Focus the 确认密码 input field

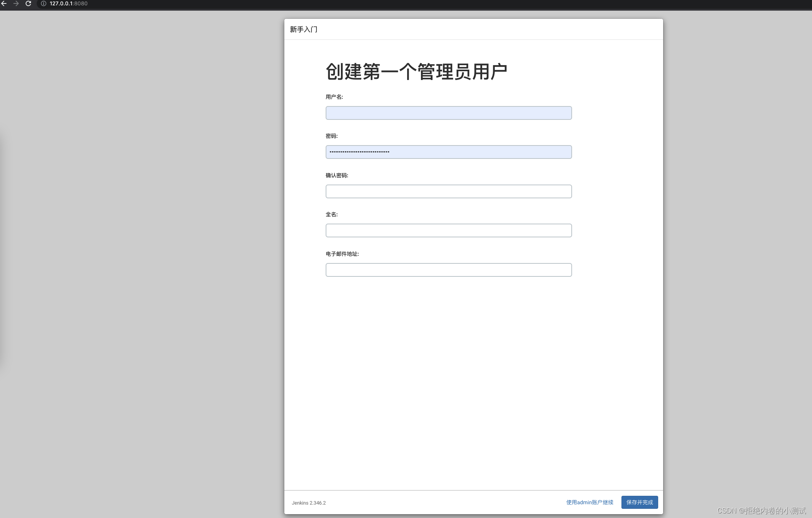[448, 191]
